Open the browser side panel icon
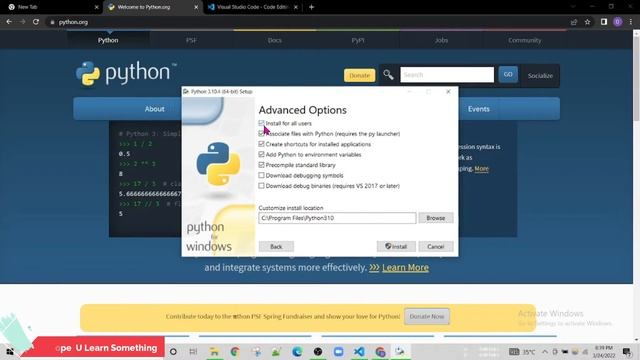Screen dimensions: 640x360 pyautogui.click(x=604, y=22)
